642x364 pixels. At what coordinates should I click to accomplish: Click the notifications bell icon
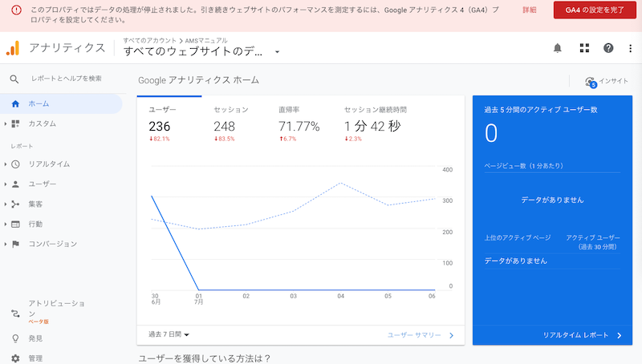(x=558, y=48)
